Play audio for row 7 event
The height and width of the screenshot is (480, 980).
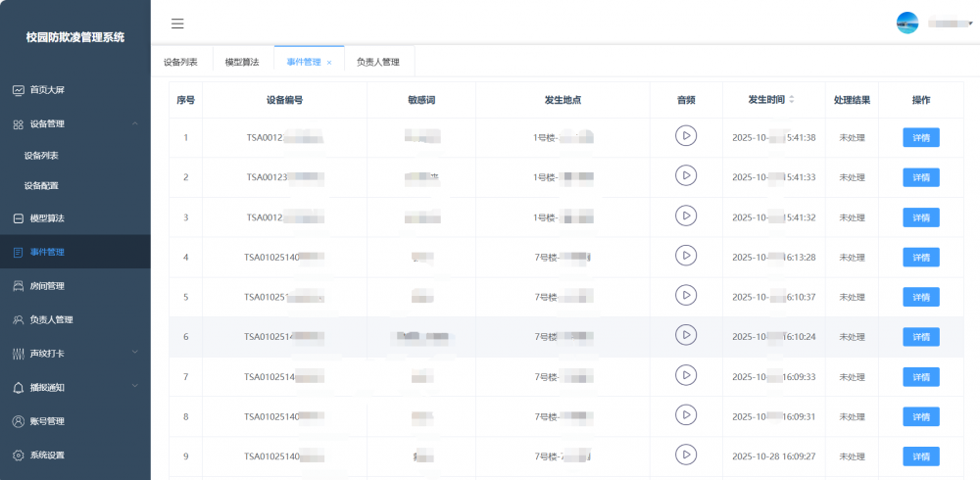(686, 375)
